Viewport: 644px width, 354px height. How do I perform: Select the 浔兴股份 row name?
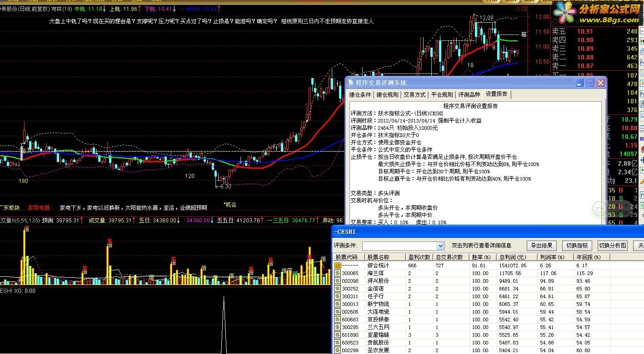click(x=378, y=281)
